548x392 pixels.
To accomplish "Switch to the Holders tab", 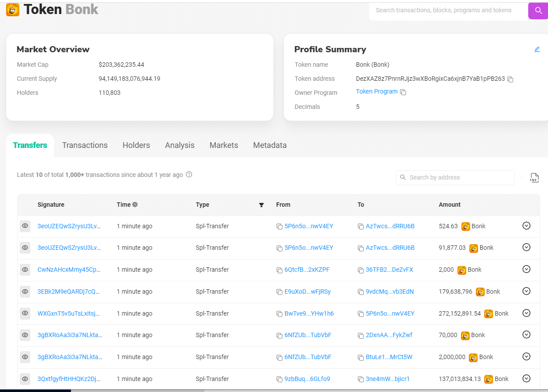I will (136, 145).
